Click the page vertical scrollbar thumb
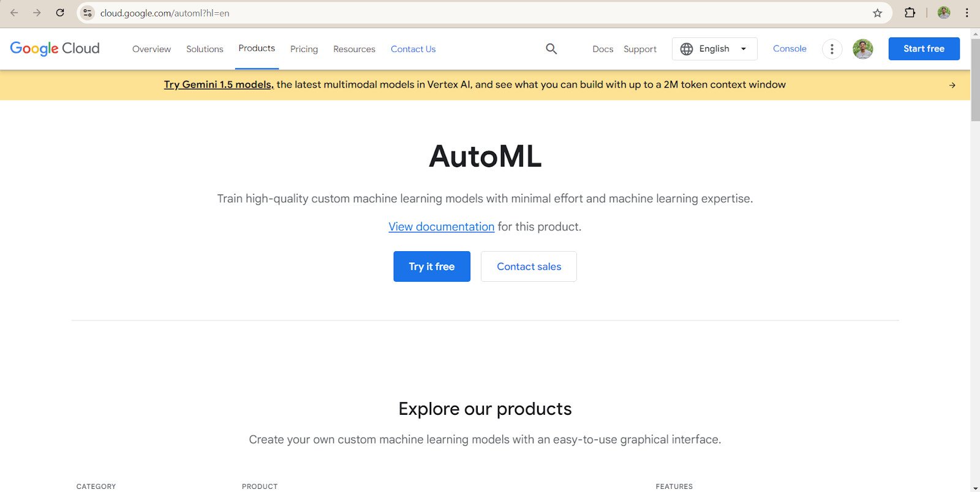Image resolution: width=980 pixels, height=492 pixels. click(x=975, y=80)
